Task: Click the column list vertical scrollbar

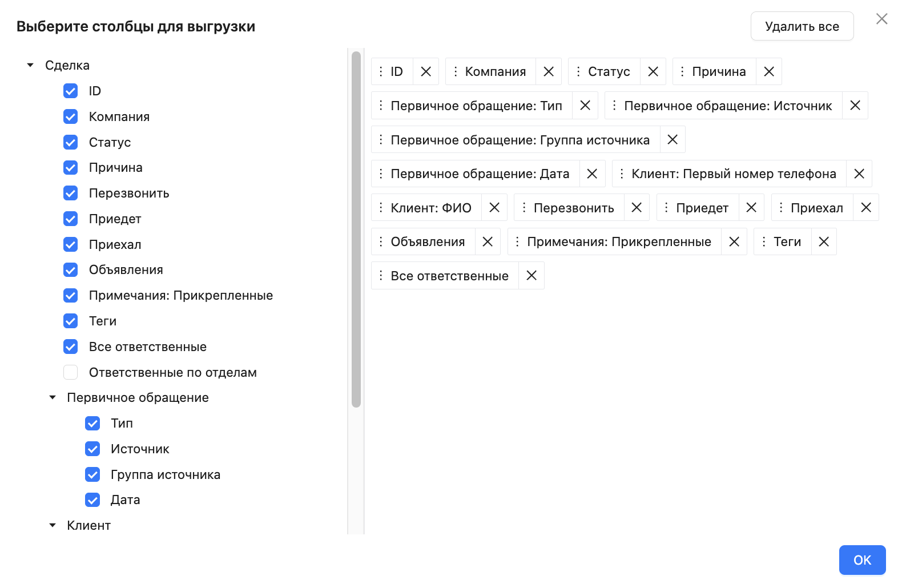Action: [356, 228]
